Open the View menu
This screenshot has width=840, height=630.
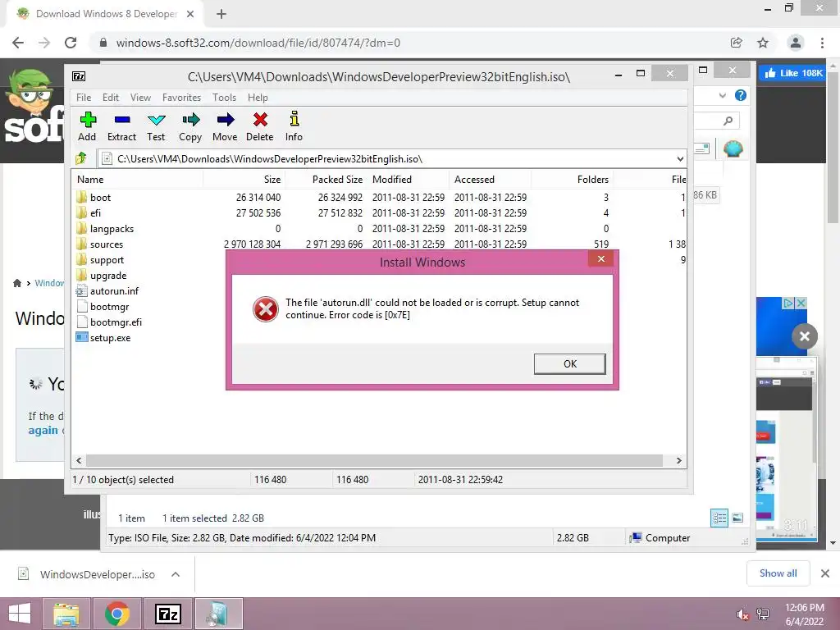[140, 98]
